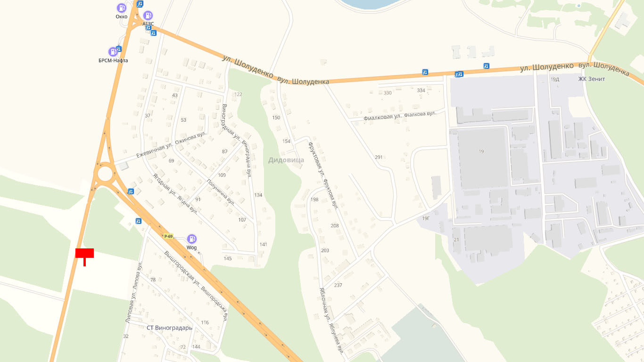Click the center of the roundabout
644x362 pixels.
coord(105,174)
